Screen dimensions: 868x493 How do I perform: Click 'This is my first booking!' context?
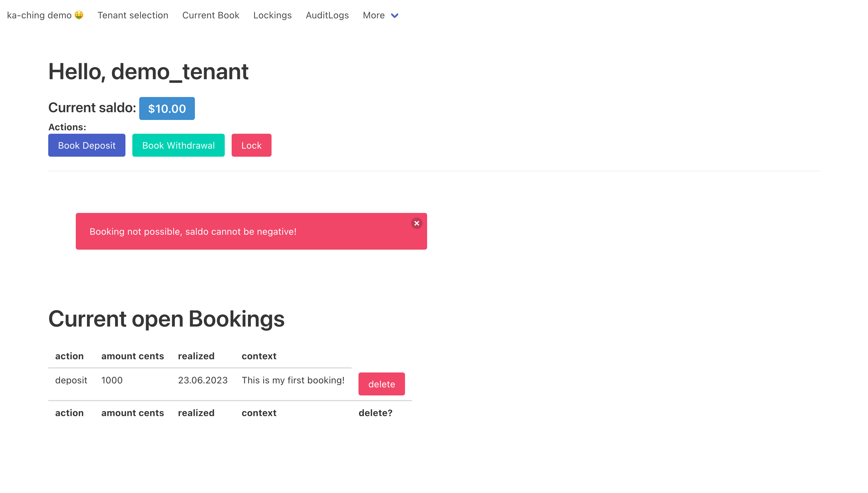click(293, 380)
